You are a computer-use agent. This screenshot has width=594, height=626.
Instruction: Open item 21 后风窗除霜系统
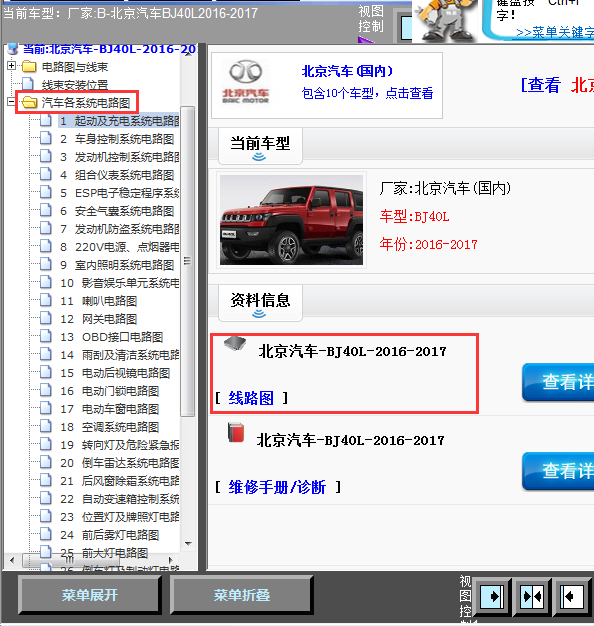[x=120, y=481]
